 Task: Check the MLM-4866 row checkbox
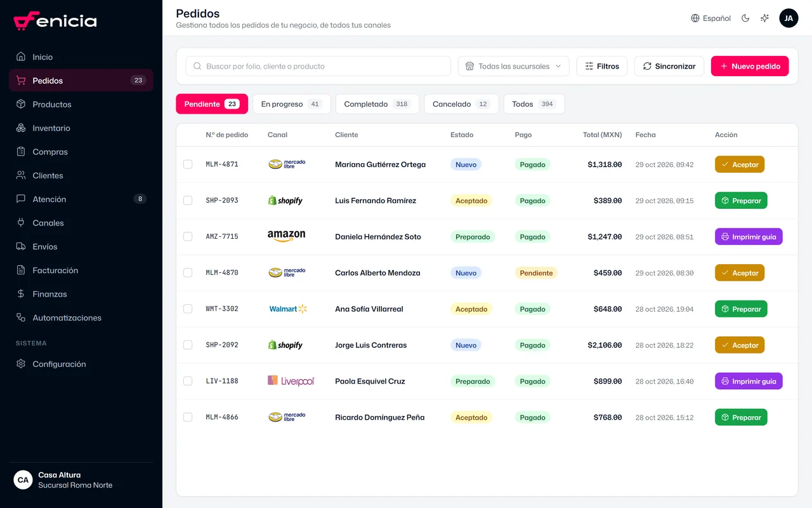click(x=188, y=417)
